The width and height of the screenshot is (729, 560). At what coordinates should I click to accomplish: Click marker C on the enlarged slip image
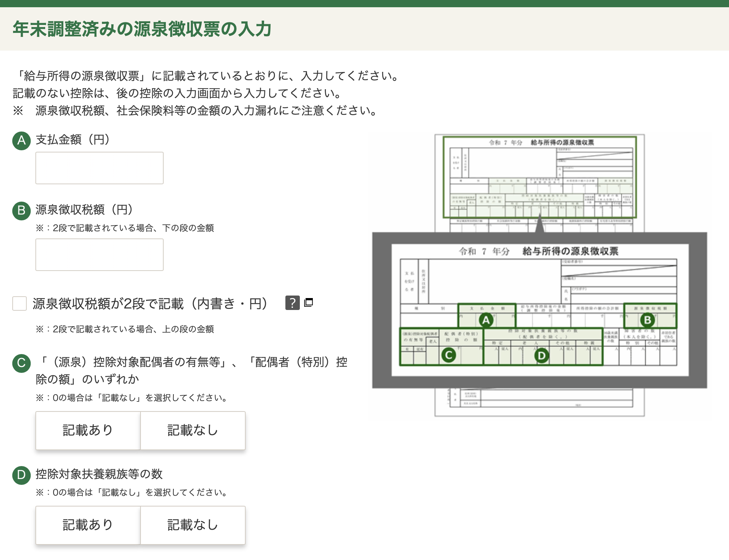[449, 355]
